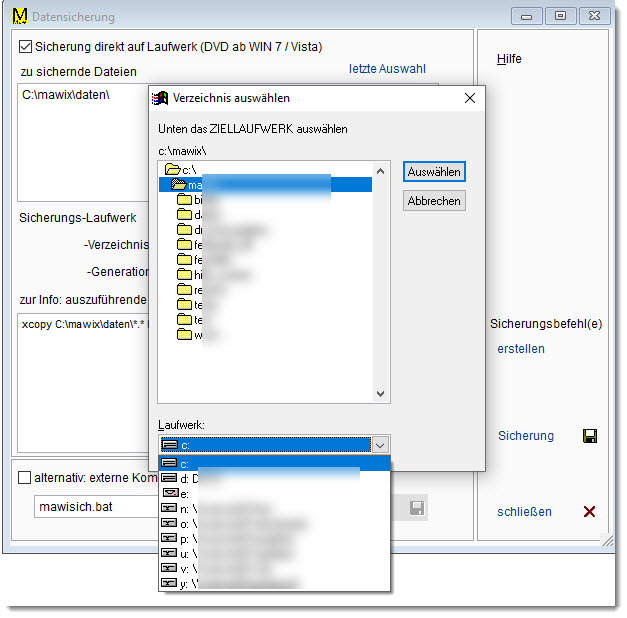Viewport: 627px width, 618px height.
Task: Click the red X icon beside schließen
Action: 590,511
